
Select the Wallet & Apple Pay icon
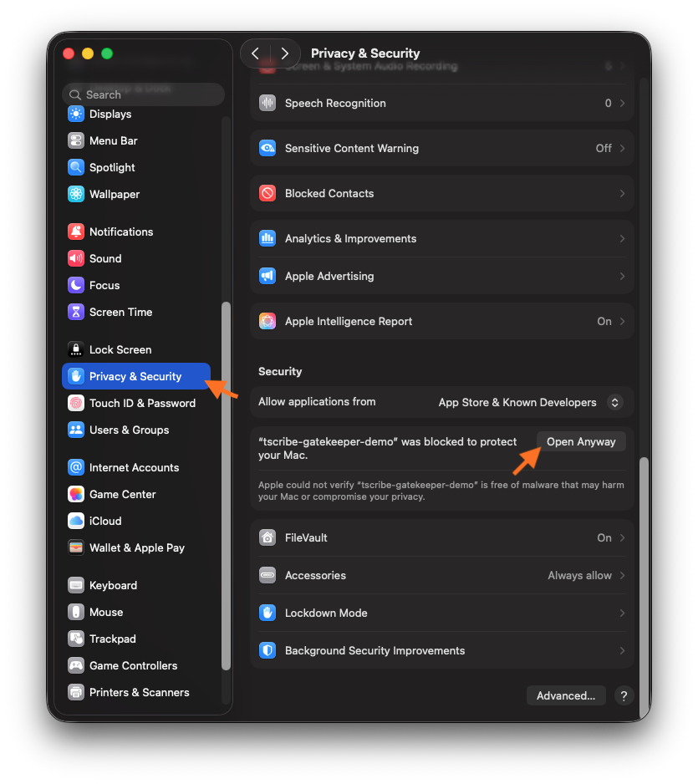pyautogui.click(x=76, y=547)
